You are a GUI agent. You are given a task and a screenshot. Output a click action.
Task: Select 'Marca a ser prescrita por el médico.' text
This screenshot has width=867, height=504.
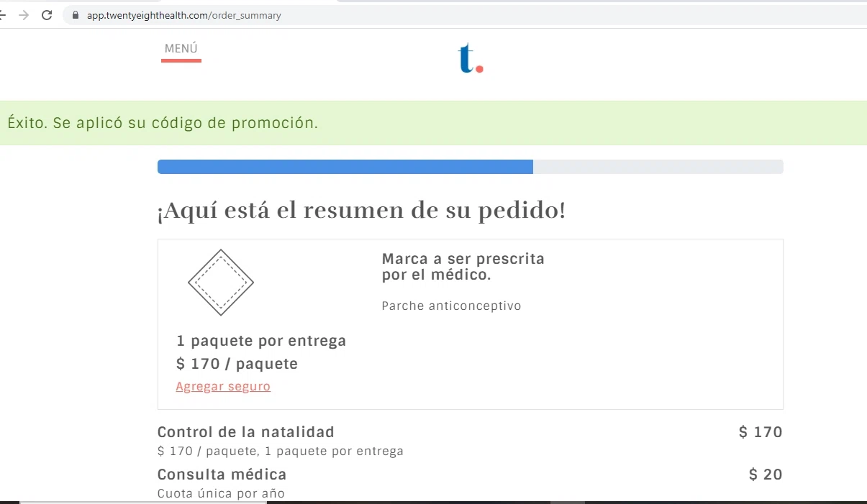tap(463, 267)
